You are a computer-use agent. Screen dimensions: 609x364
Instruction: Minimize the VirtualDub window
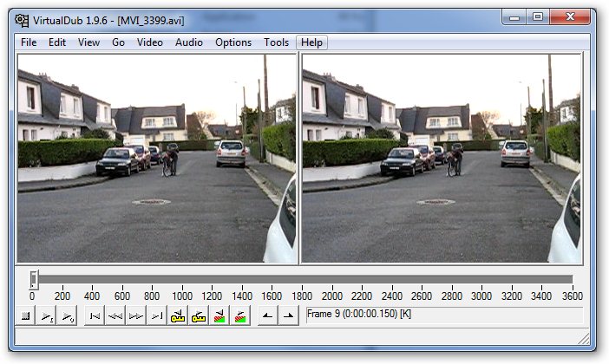pos(514,17)
